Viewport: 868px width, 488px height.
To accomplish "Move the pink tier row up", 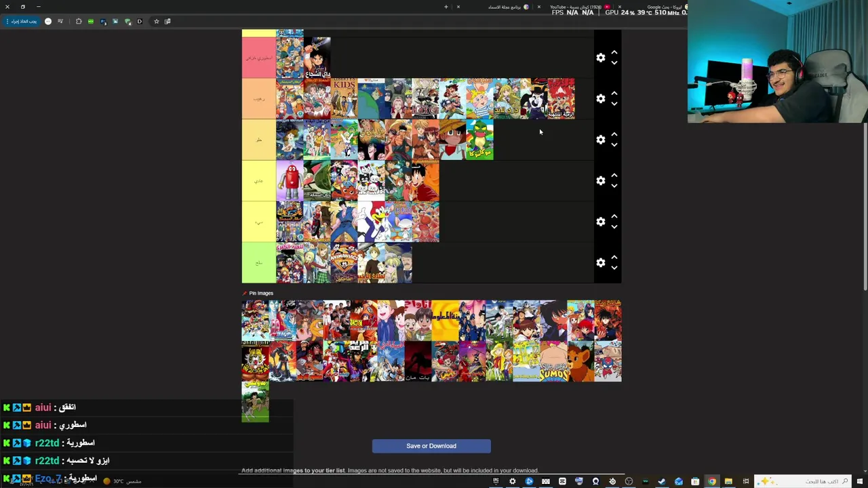I will pos(614,52).
